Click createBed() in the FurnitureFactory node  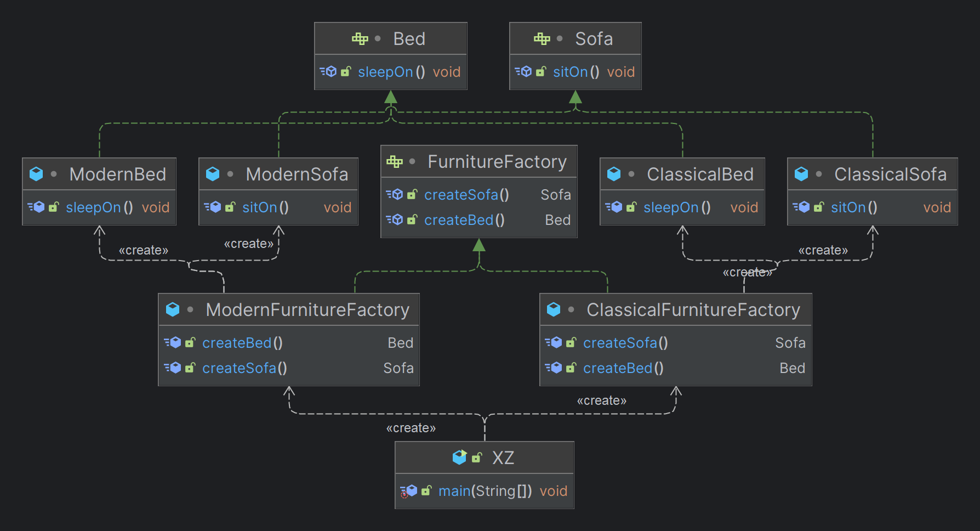pyautogui.click(x=464, y=220)
